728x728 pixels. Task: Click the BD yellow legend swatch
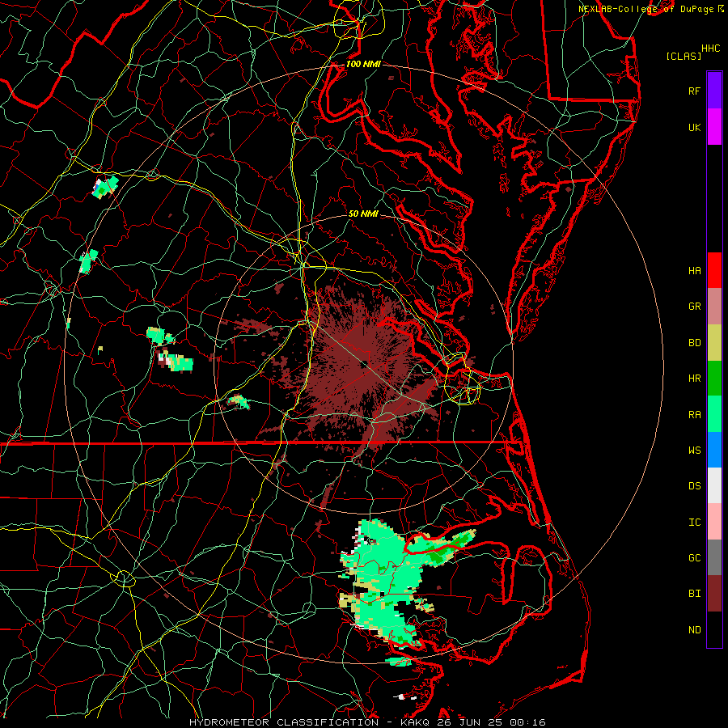click(x=714, y=343)
